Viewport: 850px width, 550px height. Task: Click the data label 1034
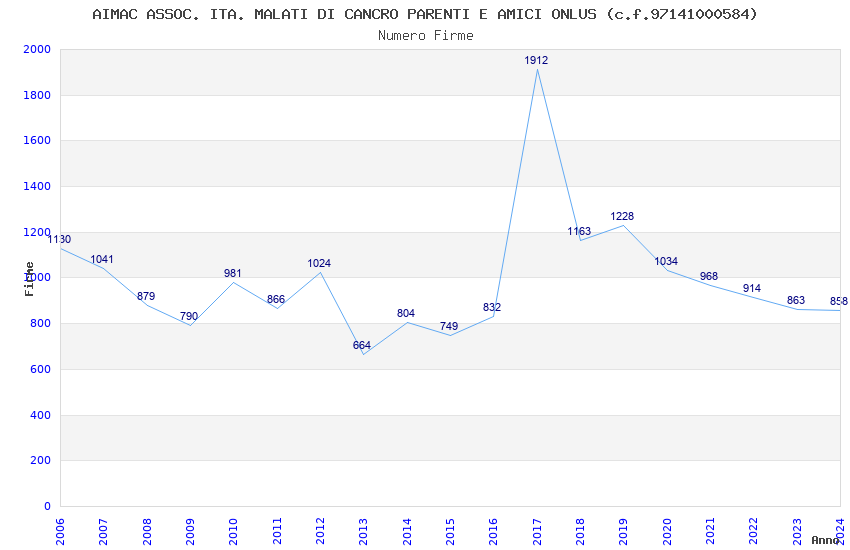click(666, 261)
